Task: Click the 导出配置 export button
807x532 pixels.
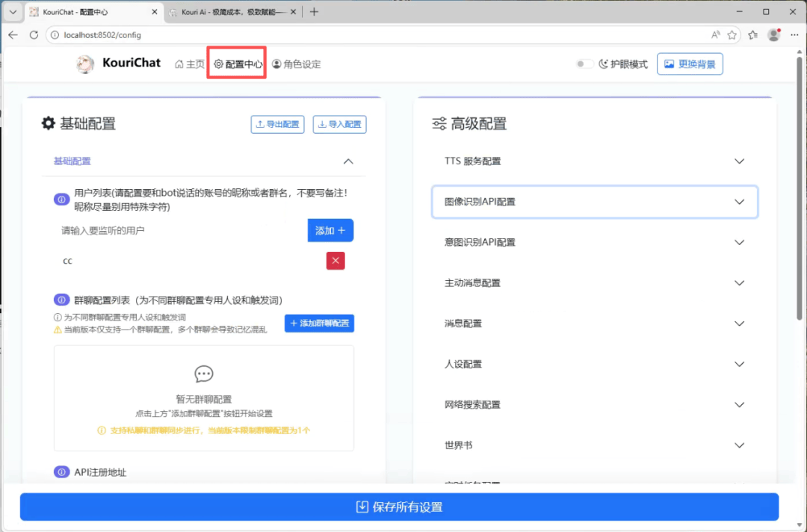Action: (x=277, y=125)
